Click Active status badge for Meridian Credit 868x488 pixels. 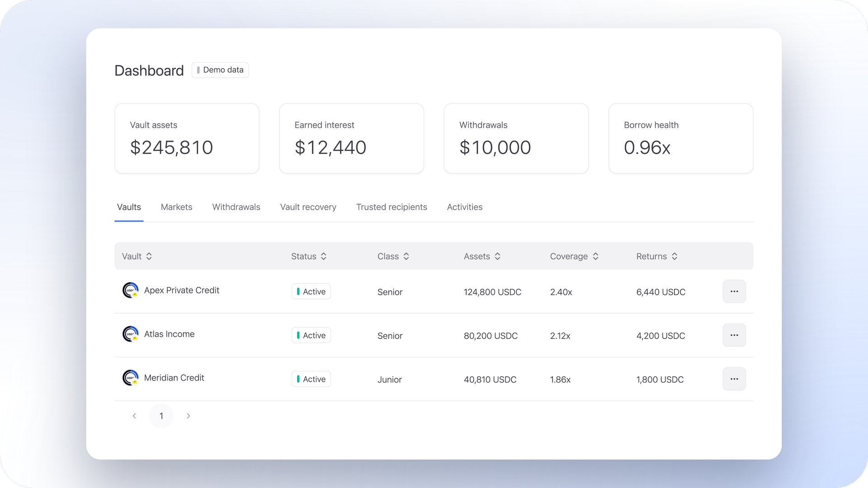(311, 379)
